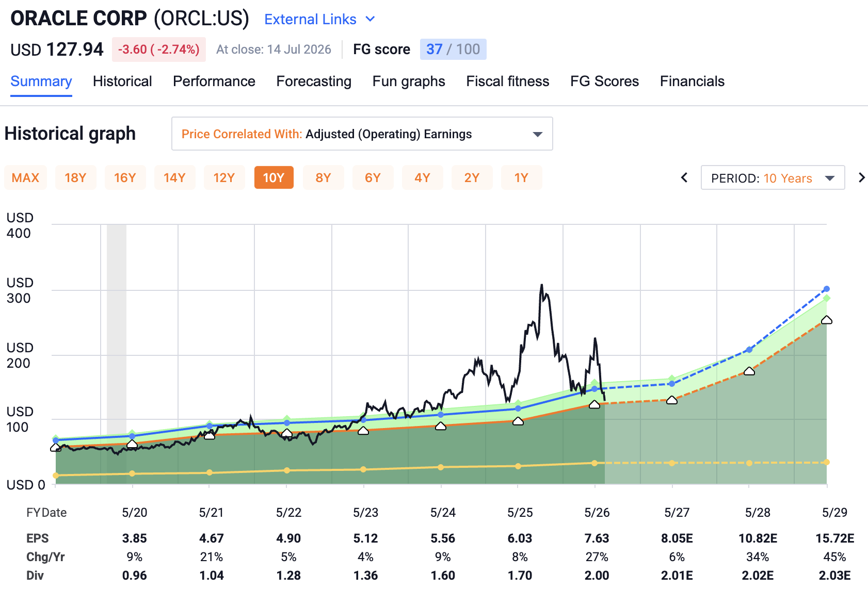Screen dimensions: 868x589
Task: Choose the 14Y time range
Action: [174, 177]
